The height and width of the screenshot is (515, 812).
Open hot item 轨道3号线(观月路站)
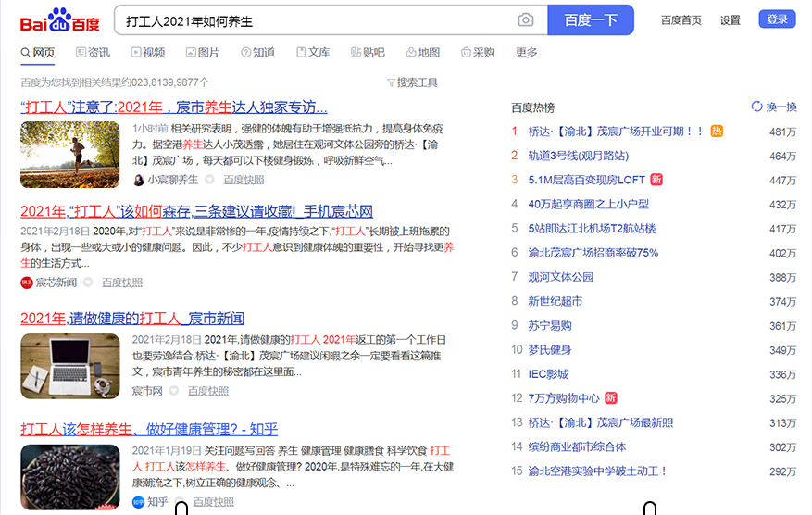click(x=579, y=156)
